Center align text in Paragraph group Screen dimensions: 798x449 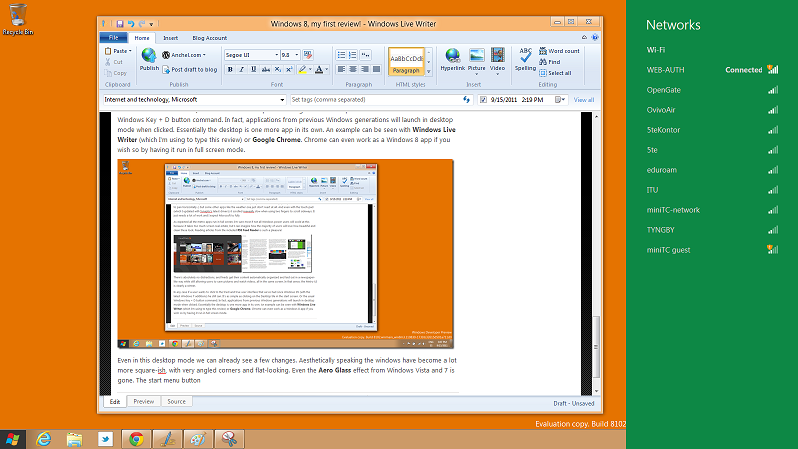point(353,69)
